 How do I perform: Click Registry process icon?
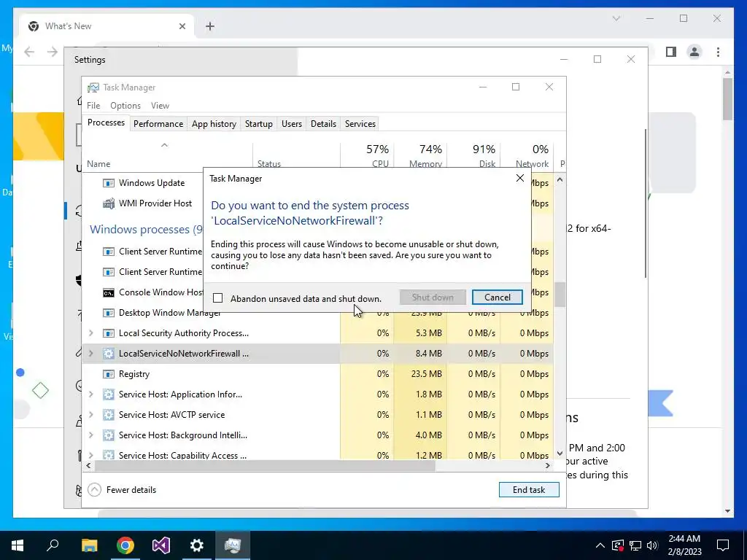tap(109, 374)
